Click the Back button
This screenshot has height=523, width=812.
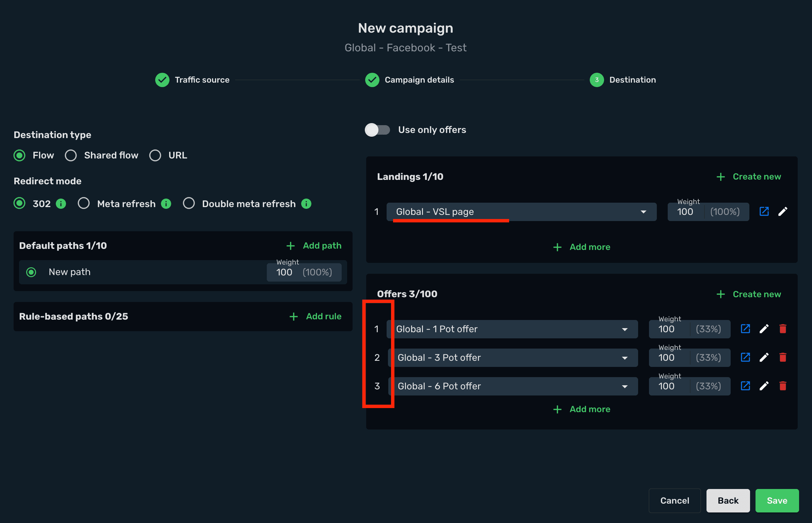(728, 501)
